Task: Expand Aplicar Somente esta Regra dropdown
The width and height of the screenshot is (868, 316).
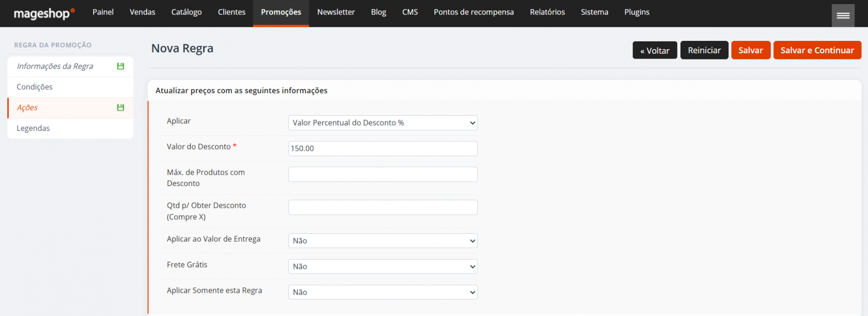Action: 382,292
